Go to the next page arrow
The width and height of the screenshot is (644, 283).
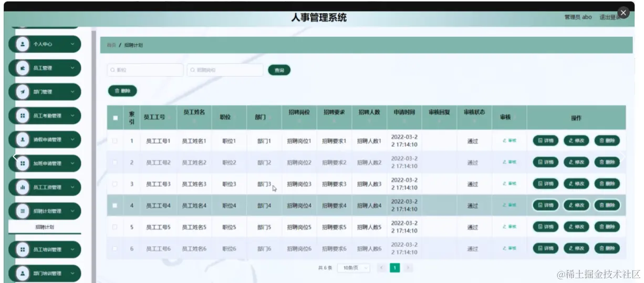408,268
